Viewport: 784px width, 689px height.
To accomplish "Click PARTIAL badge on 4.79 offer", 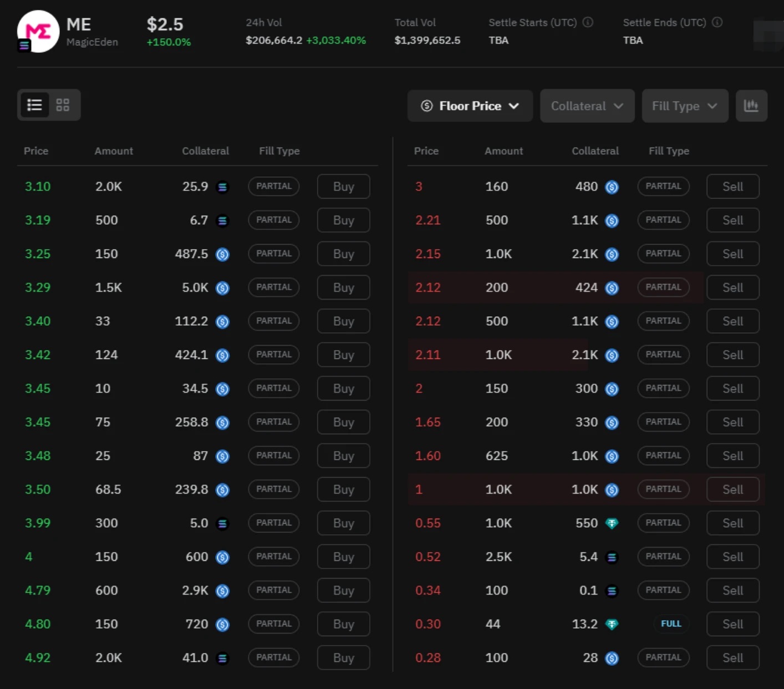I will [273, 590].
